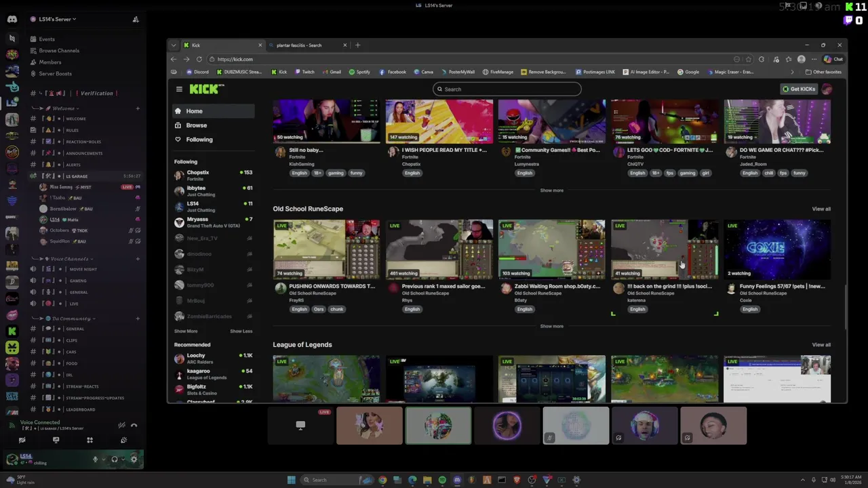Open Discord invite people icon in server header
The width and height of the screenshot is (868, 488).
(x=136, y=19)
